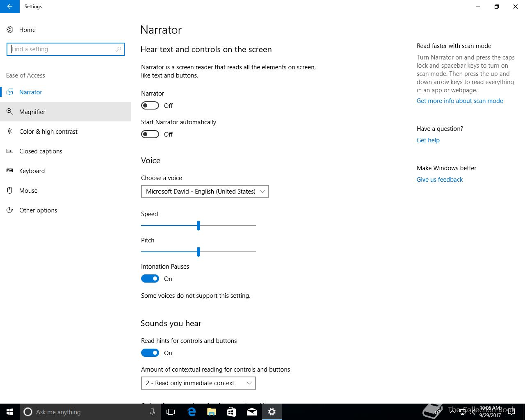Viewport: 525px width, 420px height.
Task: Expand the contextual reading amount dropdown
Action: (x=199, y=383)
